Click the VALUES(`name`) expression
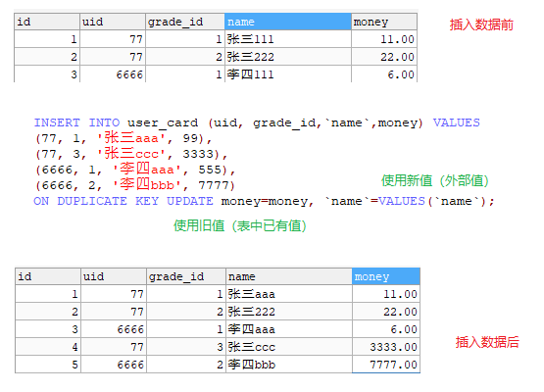The image size is (544, 392). click(x=431, y=201)
